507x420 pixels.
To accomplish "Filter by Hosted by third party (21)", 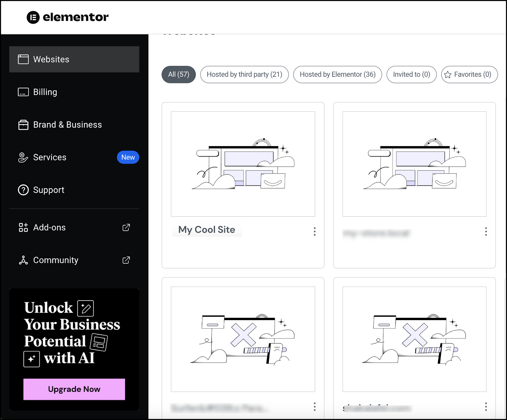I will click(x=244, y=74).
